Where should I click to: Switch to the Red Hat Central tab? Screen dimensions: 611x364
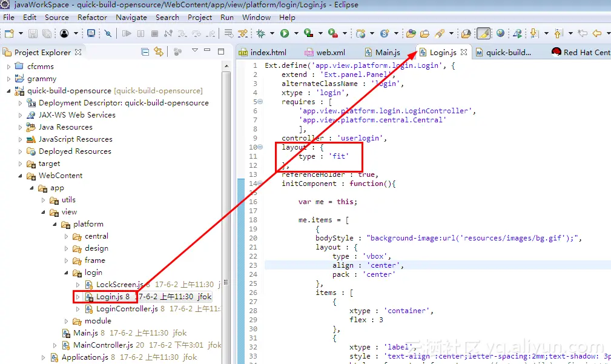click(581, 52)
